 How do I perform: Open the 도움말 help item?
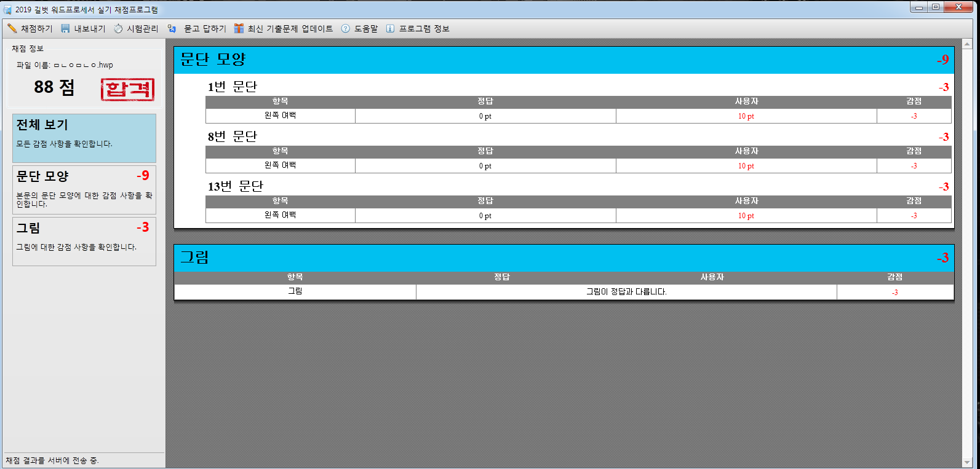coord(359,28)
